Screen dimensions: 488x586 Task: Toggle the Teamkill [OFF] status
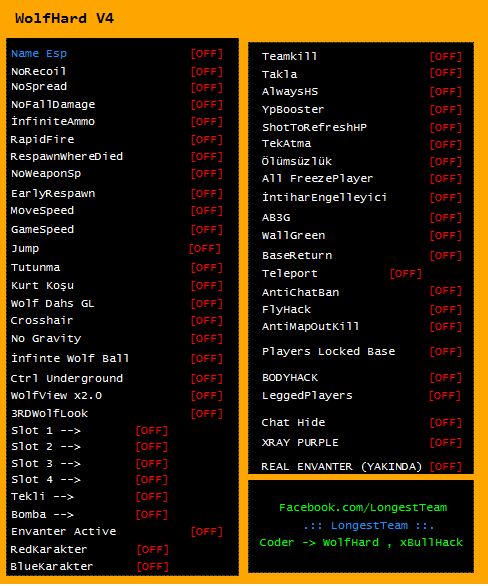tap(445, 57)
